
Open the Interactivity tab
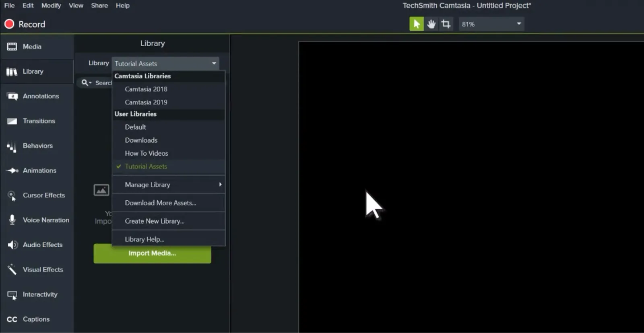(37, 295)
